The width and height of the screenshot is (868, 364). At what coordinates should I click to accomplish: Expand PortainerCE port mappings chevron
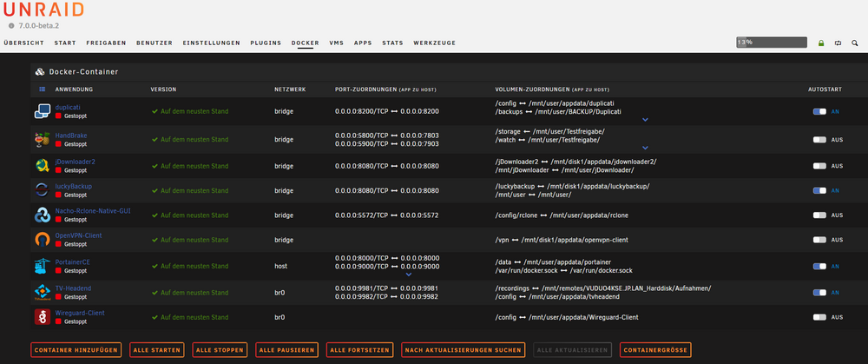pos(409,275)
